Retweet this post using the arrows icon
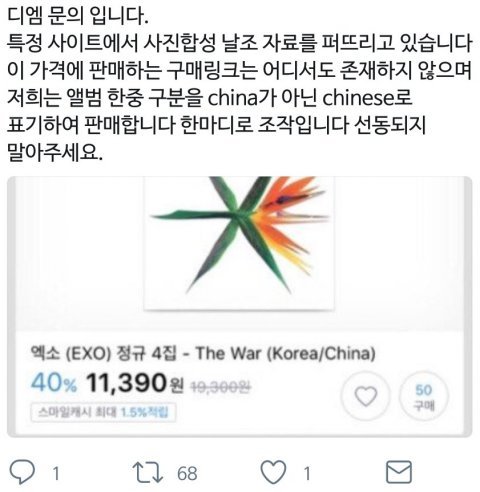Screen dimensions: 480x492 [x=148, y=472]
